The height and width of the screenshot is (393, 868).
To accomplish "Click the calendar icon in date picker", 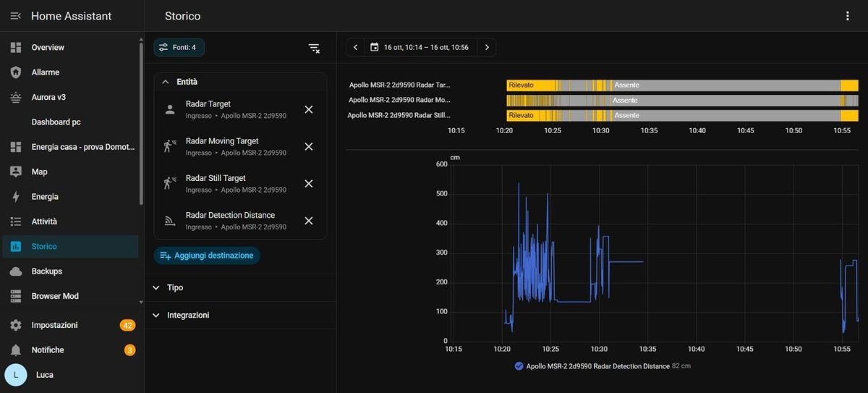I will point(374,47).
